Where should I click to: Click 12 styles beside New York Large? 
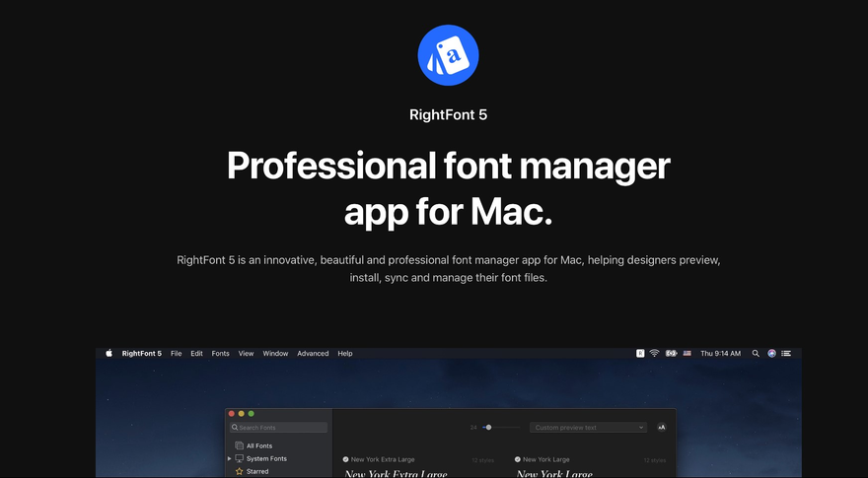pos(654,460)
